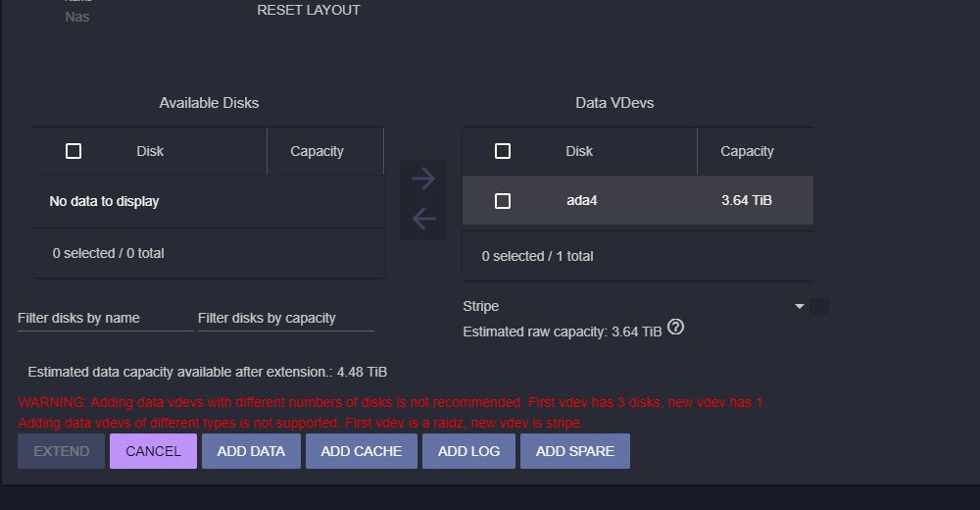
Task: Click the 'No data to display' text
Action: click(105, 201)
